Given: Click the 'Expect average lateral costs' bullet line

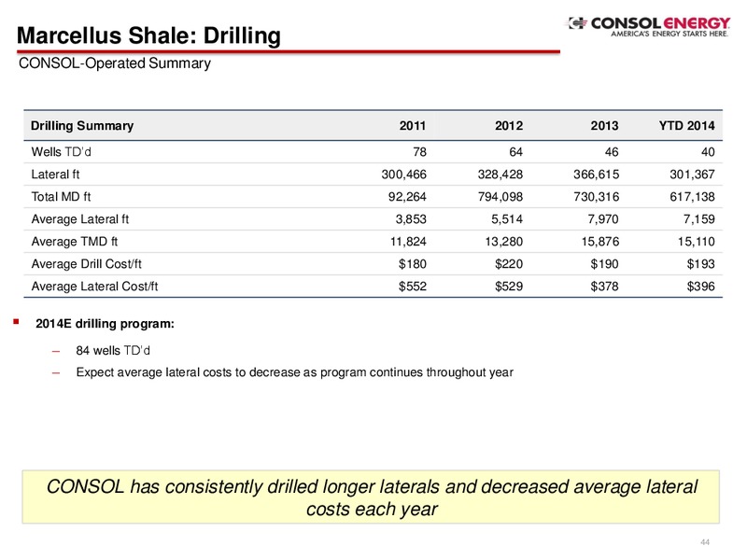Looking at the screenshot, I should pyautogui.click(x=294, y=372).
